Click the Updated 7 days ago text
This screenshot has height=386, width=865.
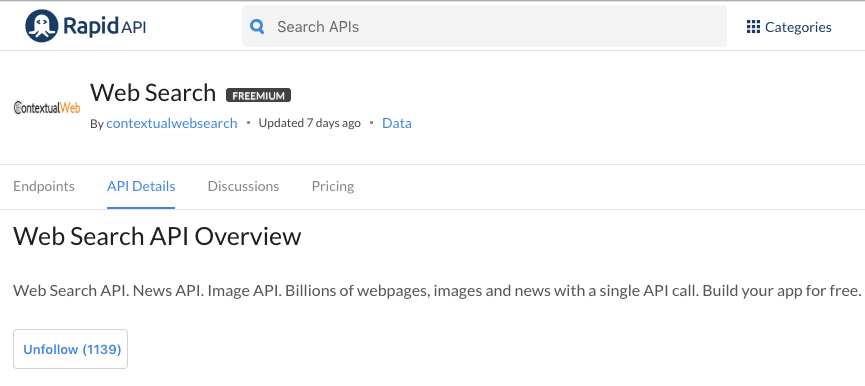pyautogui.click(x=309, y=123)
